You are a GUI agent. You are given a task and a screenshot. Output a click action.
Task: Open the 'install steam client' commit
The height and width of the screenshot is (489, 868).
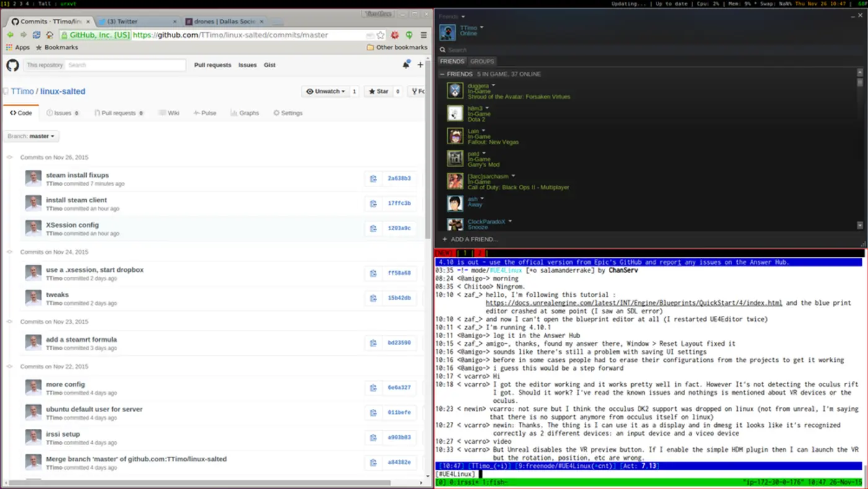pyautogui.click(x=76, y=200)
